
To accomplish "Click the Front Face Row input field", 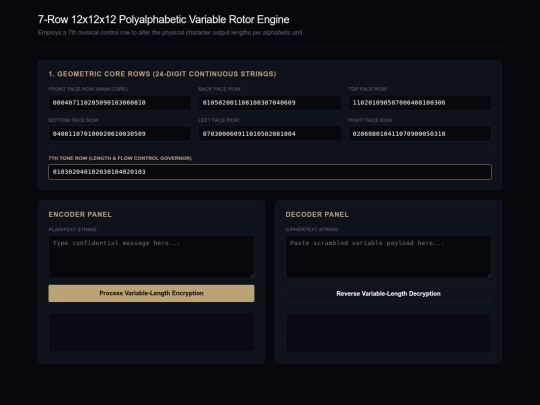I will pyautogui.click(x=120, y=103).
